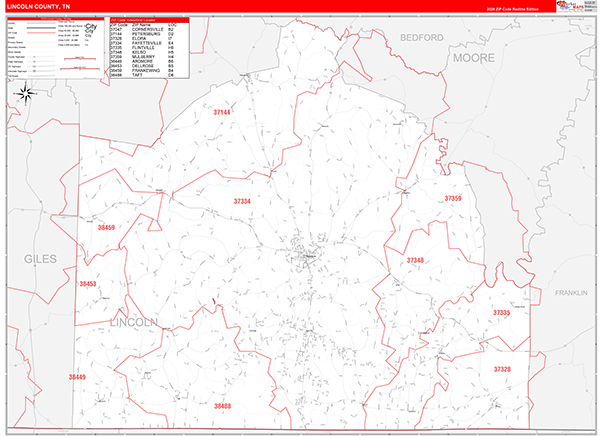Click the 37359 ZIP code area label

(453, 199)
